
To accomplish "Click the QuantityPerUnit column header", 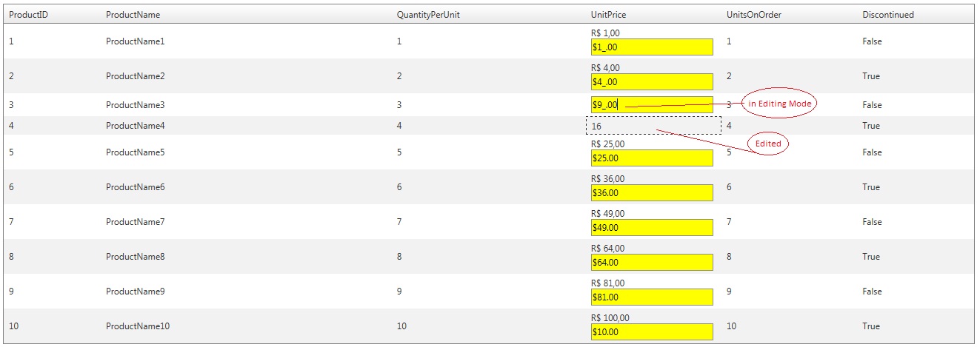I will tap(428, 15).
